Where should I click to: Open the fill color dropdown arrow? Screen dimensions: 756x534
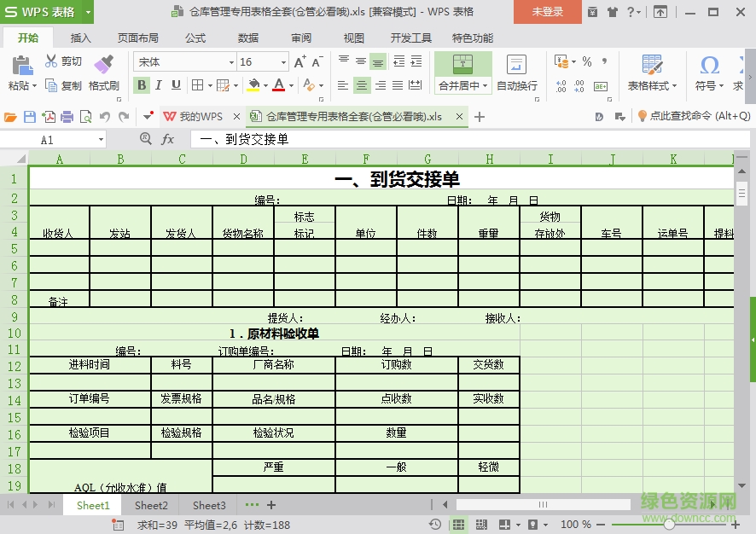(x=265, y=86)
